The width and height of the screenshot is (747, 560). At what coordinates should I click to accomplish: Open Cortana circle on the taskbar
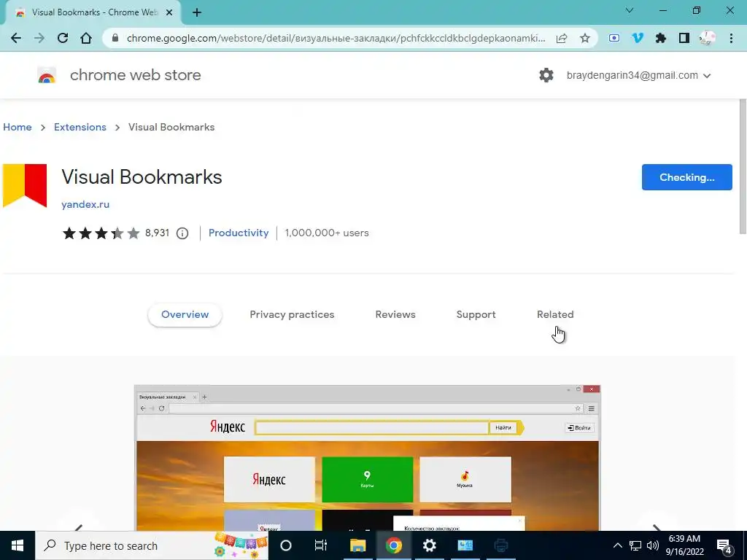tap(286, 545)
